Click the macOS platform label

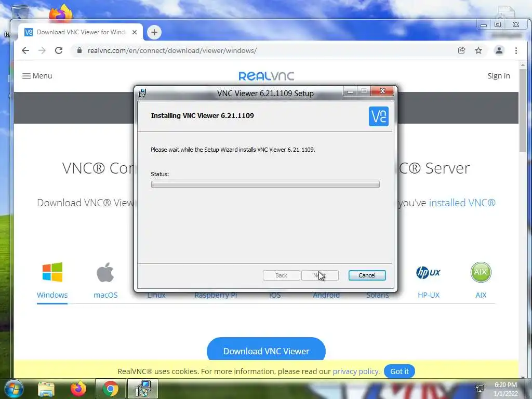(x=105, y=295)
